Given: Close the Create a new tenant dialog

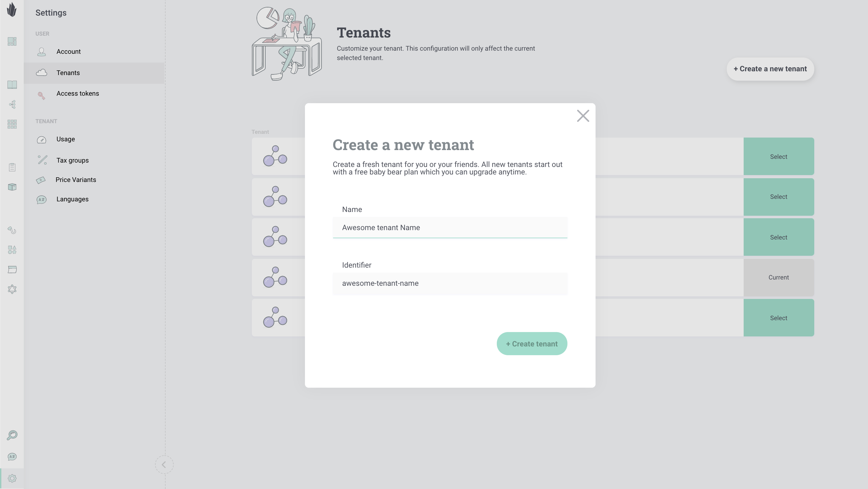Looking at the screenshot, I should click(x=583, y=116).
